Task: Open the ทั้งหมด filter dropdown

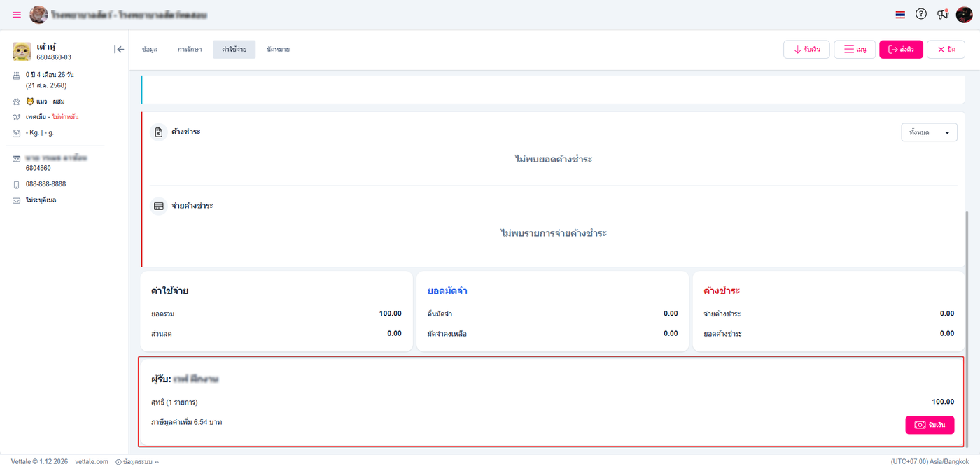Action: pyautogui.click(x=929, y=132)
